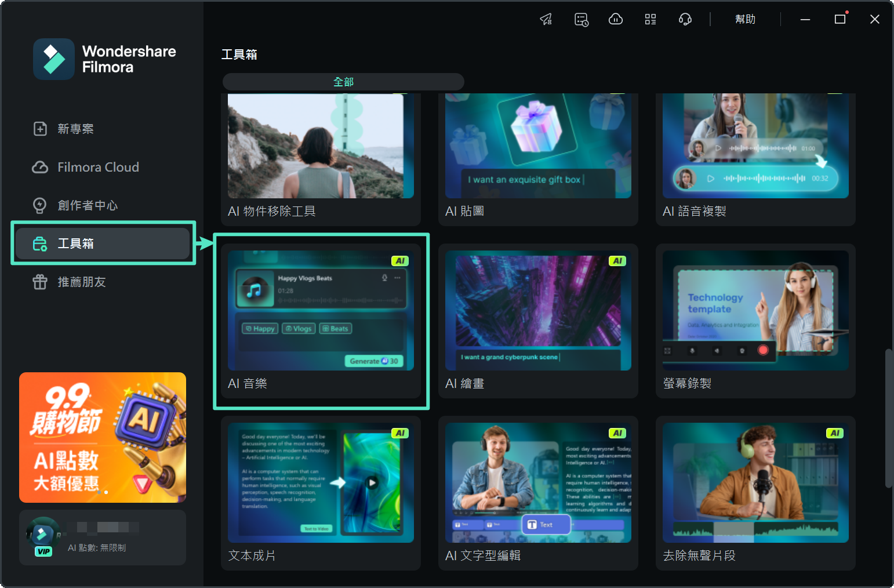Viewport: 894px width, 588px height.
Task: Minimize the Filmora window
Action: 805,19
